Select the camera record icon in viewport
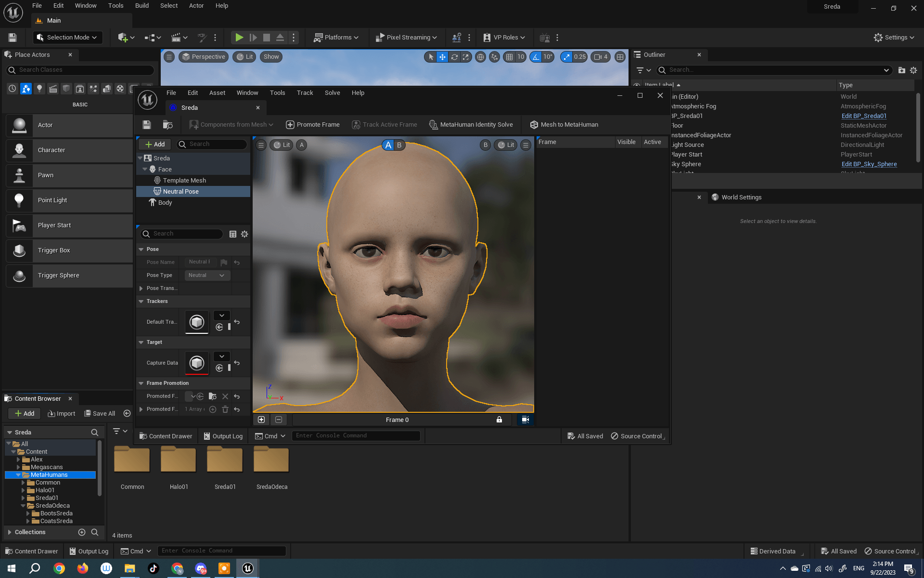Viewport: 924px width, 578px height. click(x=525, y=419)
